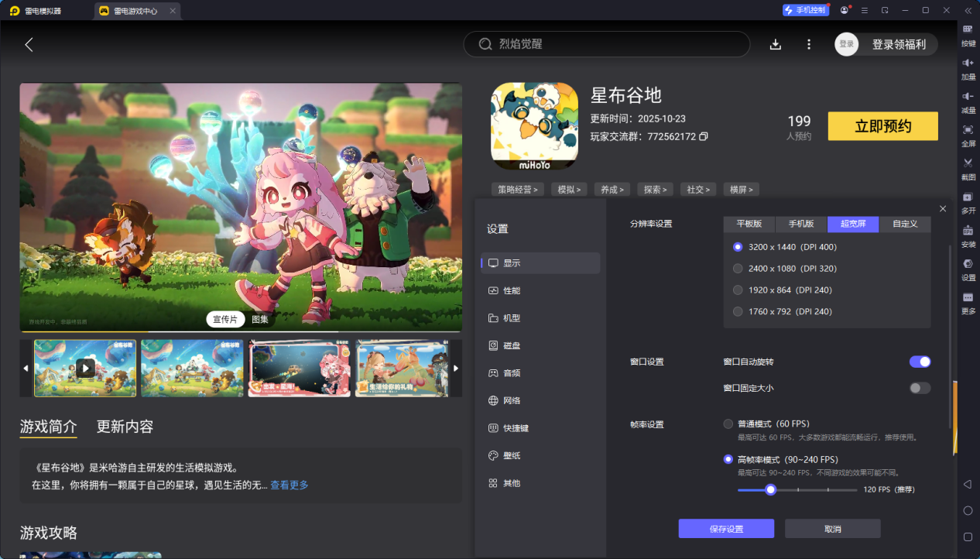Switch to the 自定义 resolution tab
Image resolution: width=980 pixels, height=559 pixels.
click(x=904, y=224)
